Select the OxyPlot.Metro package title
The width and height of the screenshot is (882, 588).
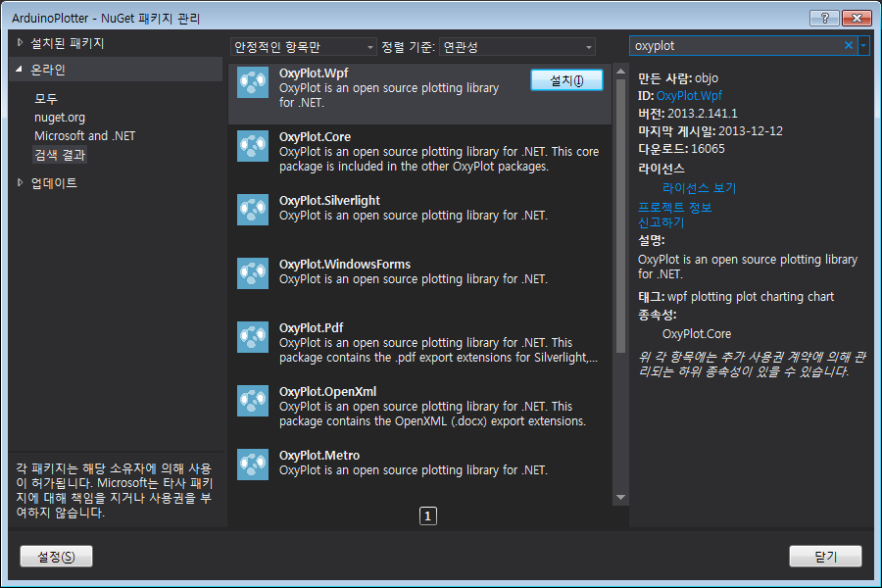click(x=319, y=455)
